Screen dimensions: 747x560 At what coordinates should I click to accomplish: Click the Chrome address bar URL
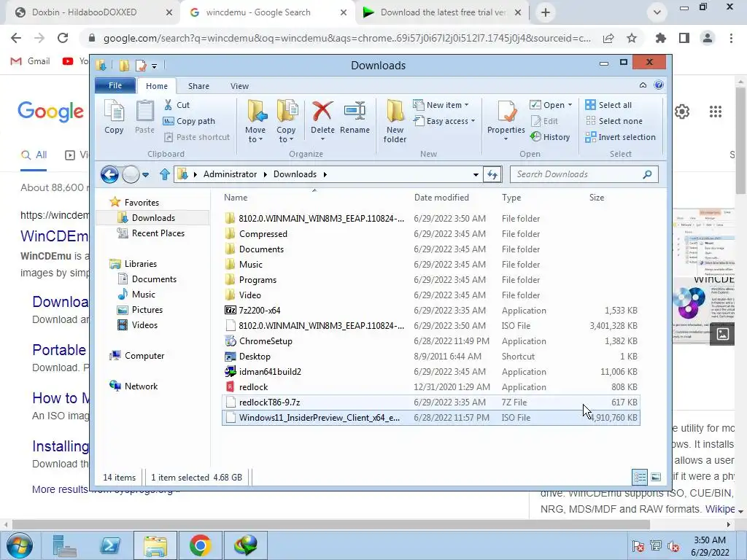pyautogui.click(x=347, y=38)
